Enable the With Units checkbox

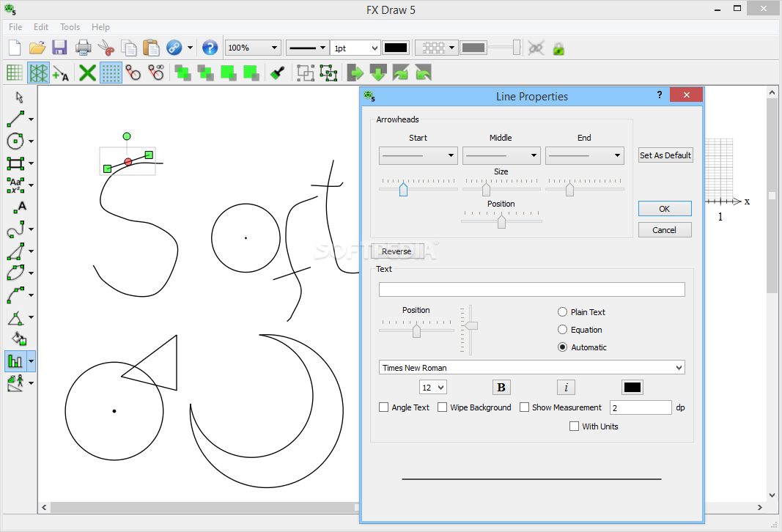click(x=575, y=426)
